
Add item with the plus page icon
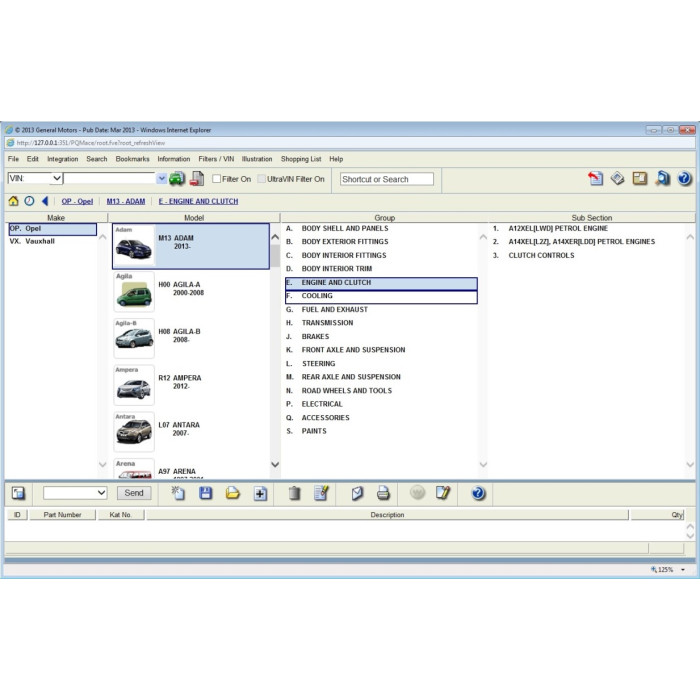click(x=260, y=493)
